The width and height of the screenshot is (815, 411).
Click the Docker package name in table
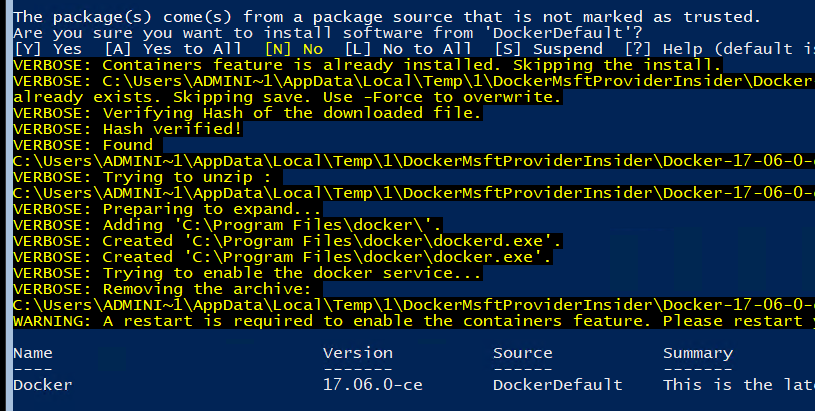(x=43, y=385)
